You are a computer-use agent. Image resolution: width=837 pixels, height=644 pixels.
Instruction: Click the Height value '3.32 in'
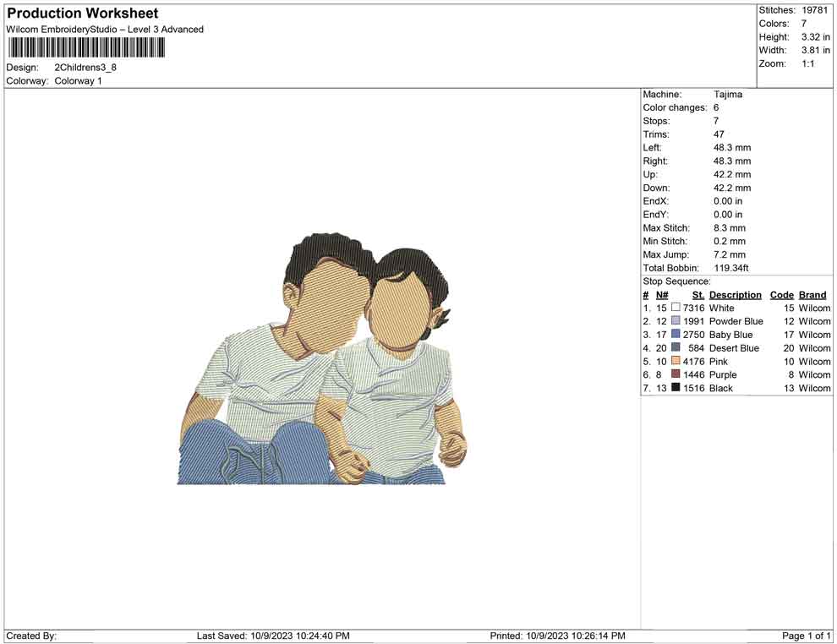pos(815,37)
